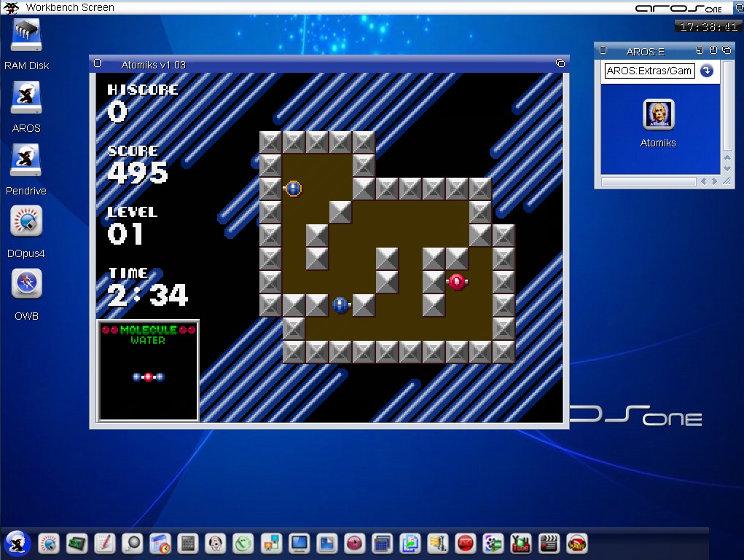Select the blue hydrogen atom on the bottom row
744x560 pixels.
[340, 305]
